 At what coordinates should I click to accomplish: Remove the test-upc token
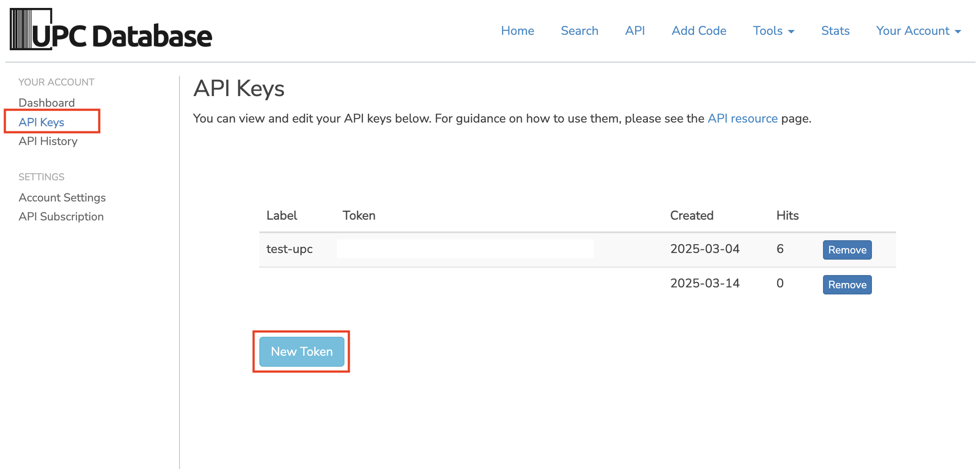coord(847,250)
